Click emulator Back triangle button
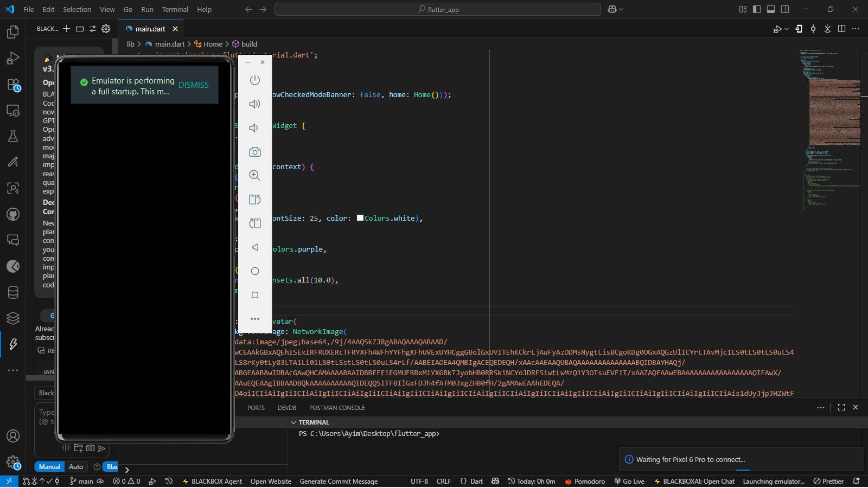This screenshot has height=488, width=868. (254, 247)
